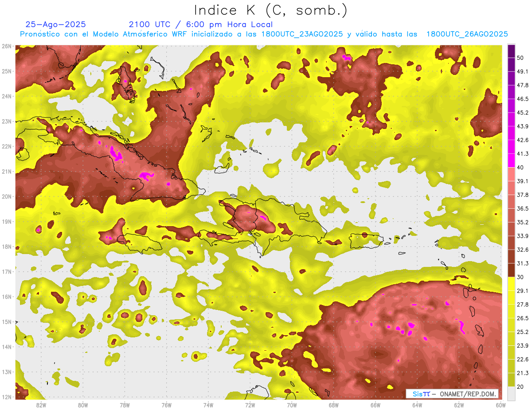Image resolution: width=532 pixels, height=411 pixels.
Task: Click the color scale value "45.2"
Action: 523,113
